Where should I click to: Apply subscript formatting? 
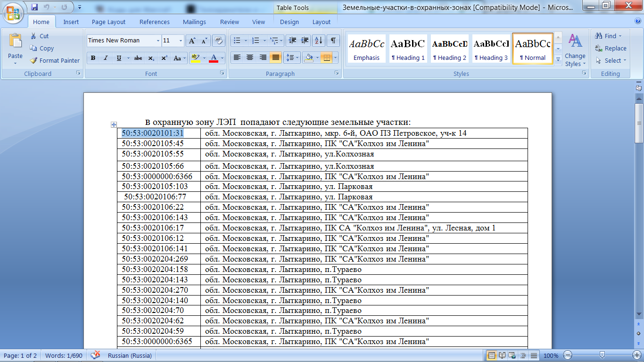coord(151,58)
